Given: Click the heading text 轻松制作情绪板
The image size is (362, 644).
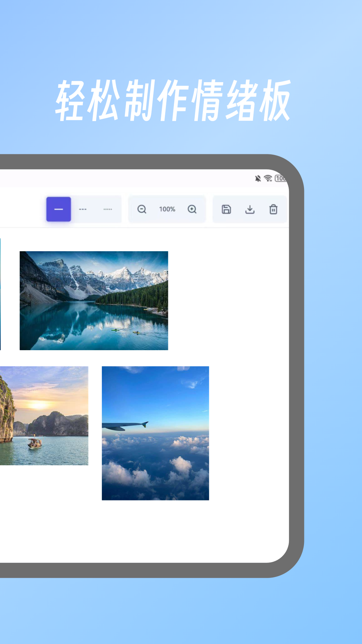Looking at the screenshot, I should click(173, 101).
